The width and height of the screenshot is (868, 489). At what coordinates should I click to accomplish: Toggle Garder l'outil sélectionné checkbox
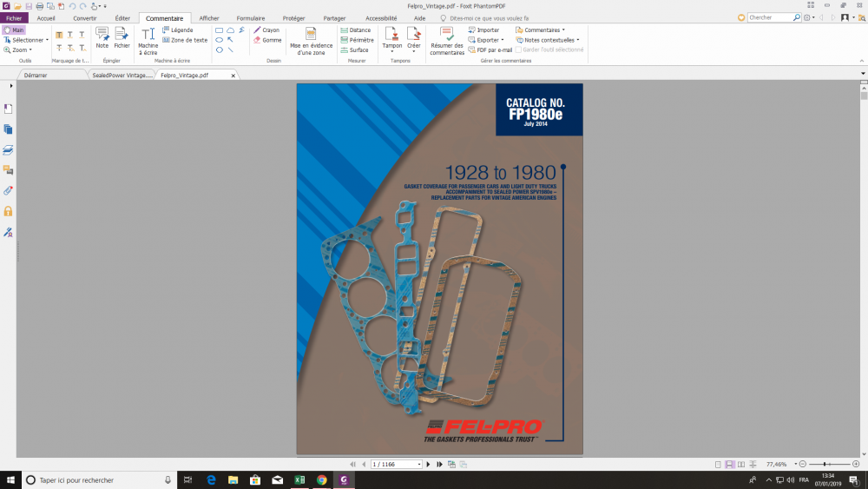pyautogui.click(x=519, y=50)
